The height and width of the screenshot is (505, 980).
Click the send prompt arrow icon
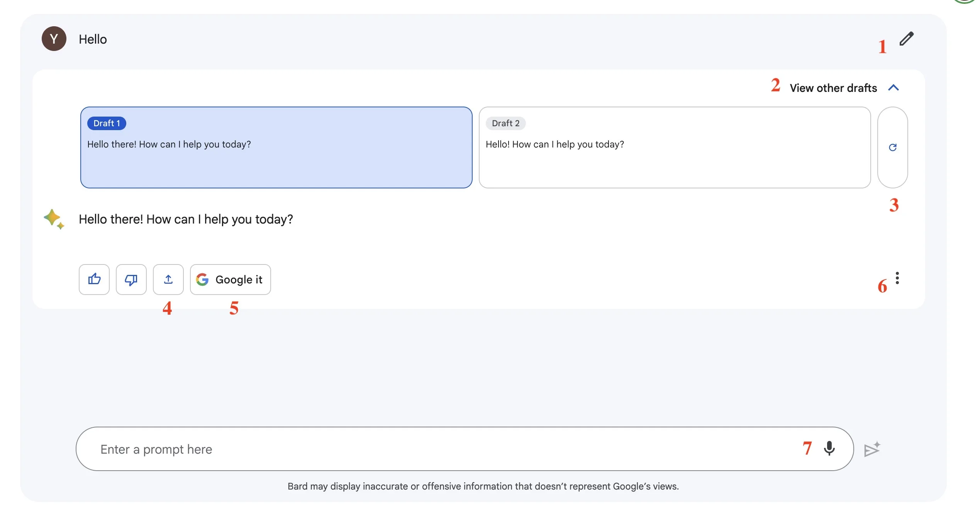(x=871, y=449)
